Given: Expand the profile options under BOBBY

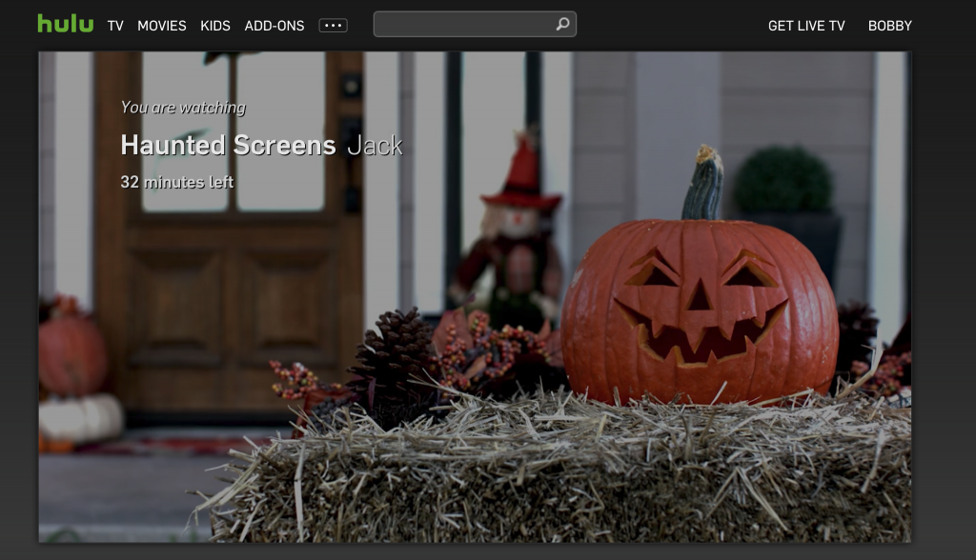Looking at the screenshot, I should pyautogui.click(x=890, y=26).
